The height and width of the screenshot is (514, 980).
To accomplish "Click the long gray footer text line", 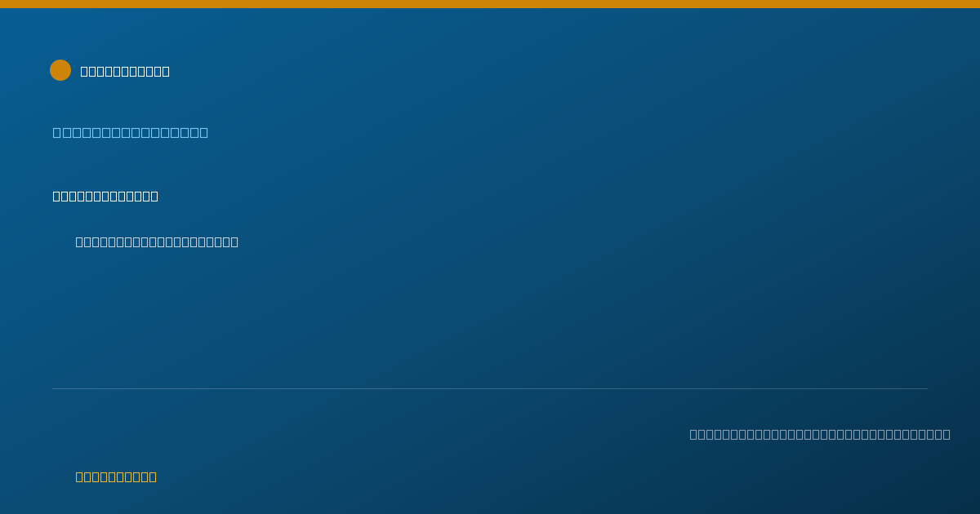I will (x=820, y=434).
